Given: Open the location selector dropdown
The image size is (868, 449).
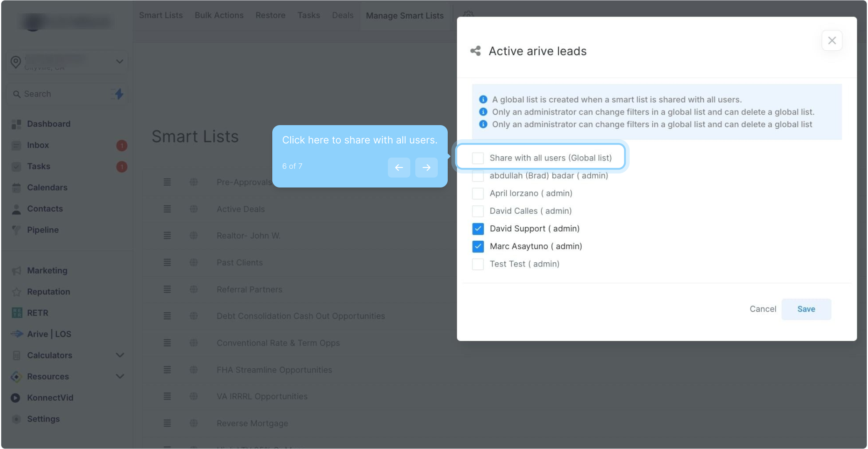Looking at the screenshot, I should (119, 62).
